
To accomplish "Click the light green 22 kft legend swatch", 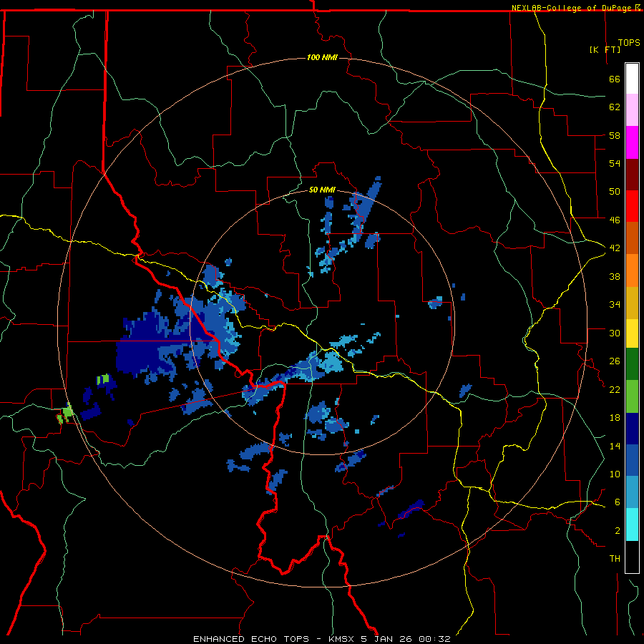I will [632, 396].
